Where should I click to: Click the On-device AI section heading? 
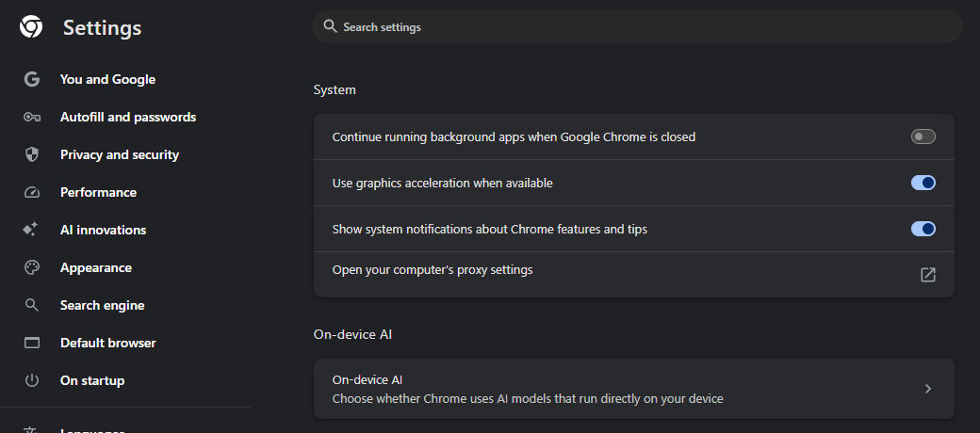pos(352,334)
